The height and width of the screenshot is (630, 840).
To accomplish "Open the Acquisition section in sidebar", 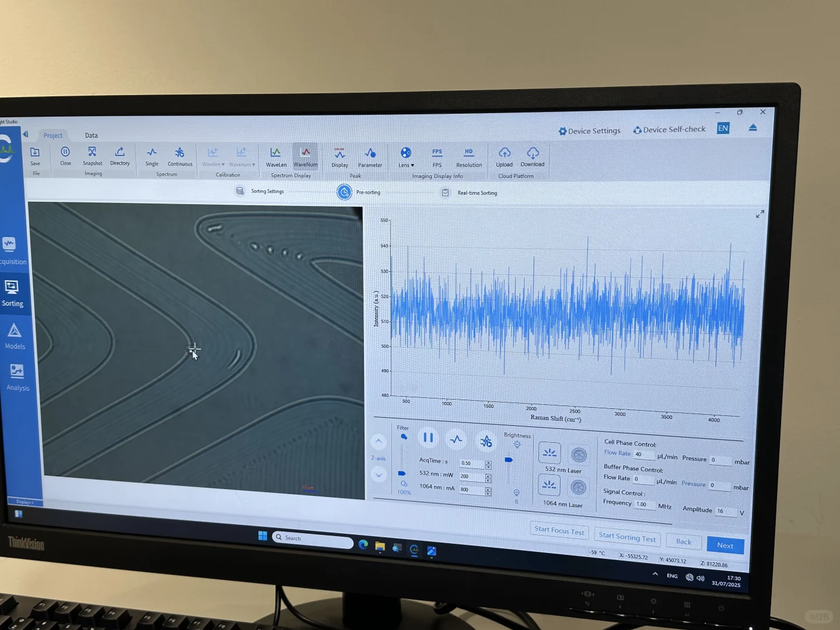I will point(10,251).
